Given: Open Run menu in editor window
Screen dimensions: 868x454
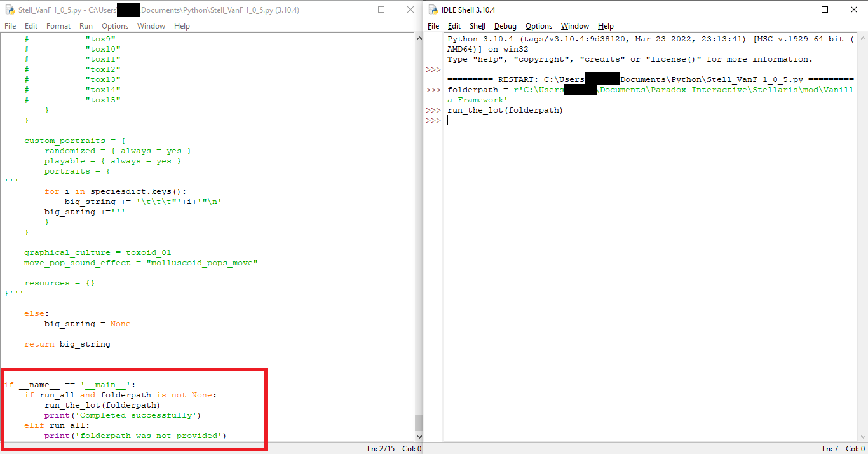Looking at the screenshot, I should pos(86,26).
